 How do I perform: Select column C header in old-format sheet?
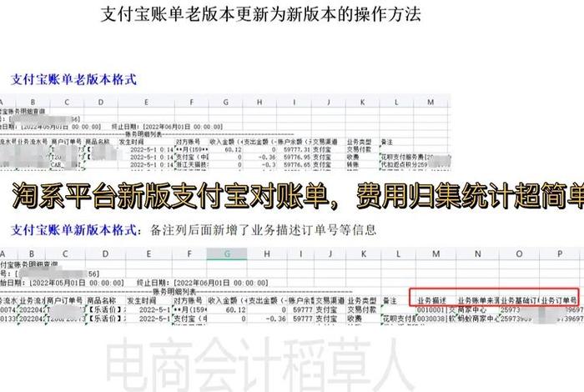point(67,102)
